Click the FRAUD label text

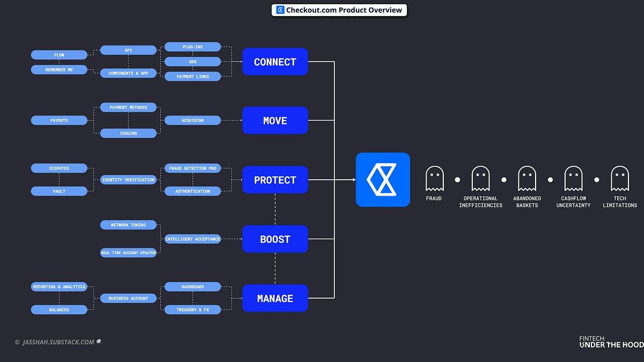point(434,198)
